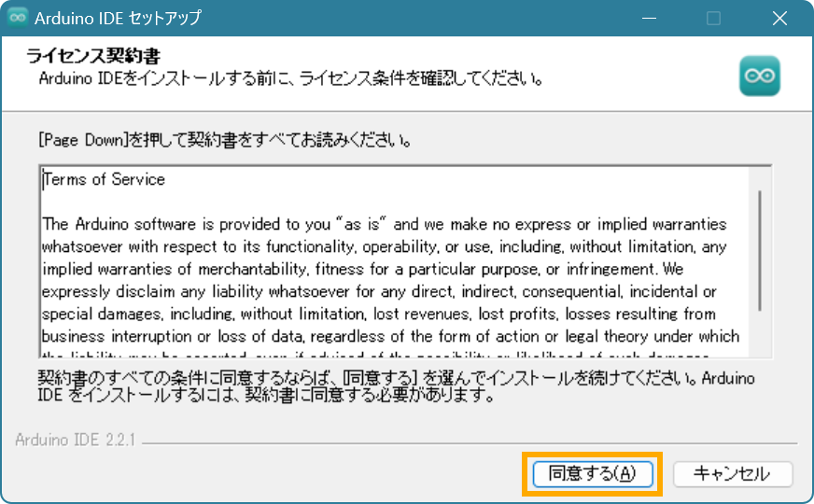Close the Arduino IDE setup window
814x504 pixels.
click(779, 18)
